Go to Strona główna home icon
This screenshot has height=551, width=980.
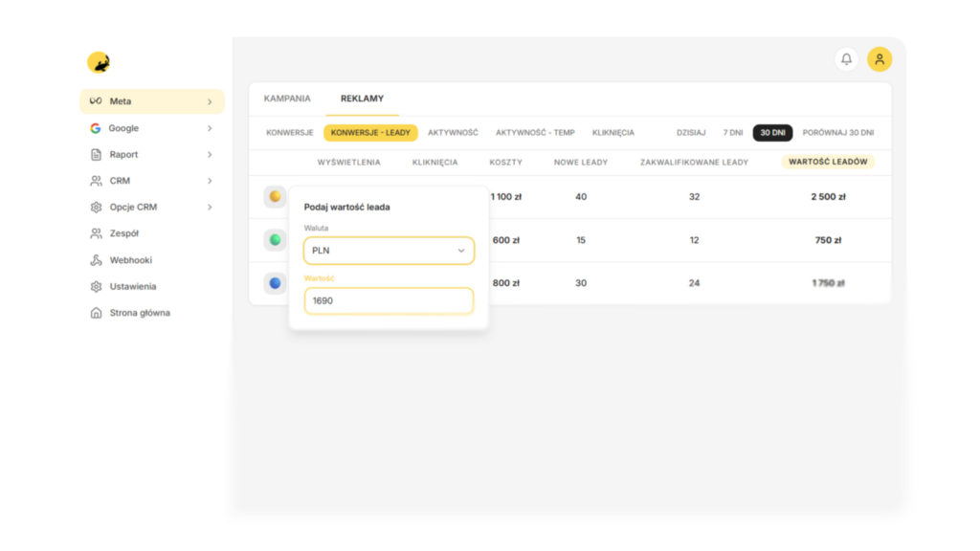coord(96,313)
